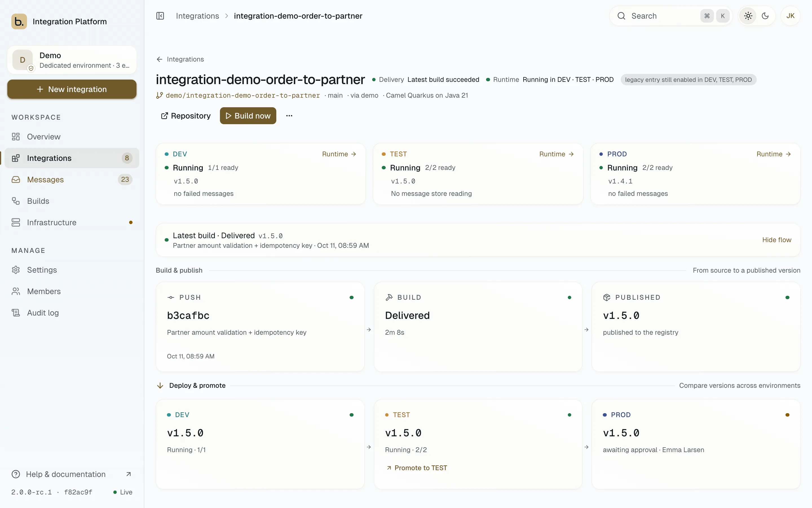This screenshot has height=508, width=812.
Task: Go to Builds in the sidebar
Action: tap(72, 201)
